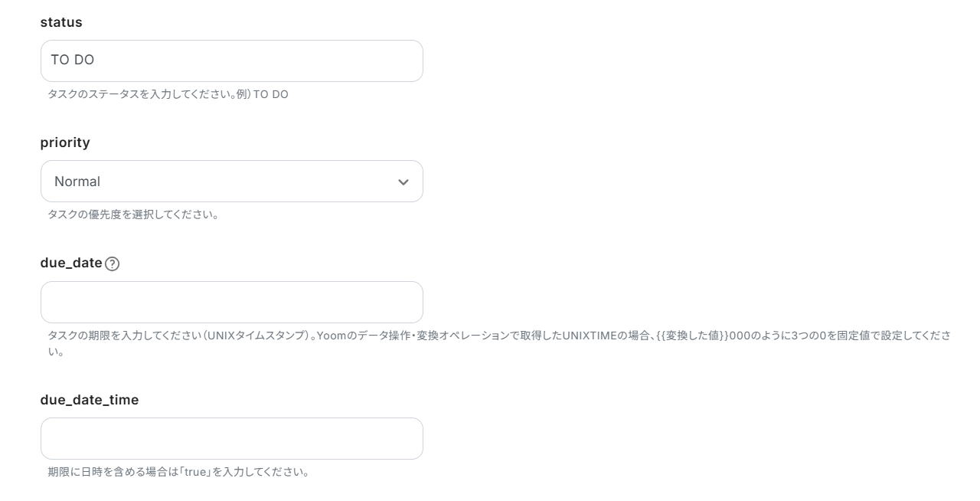Click the "priority" field label
The image size is (980, 501).
65,142
